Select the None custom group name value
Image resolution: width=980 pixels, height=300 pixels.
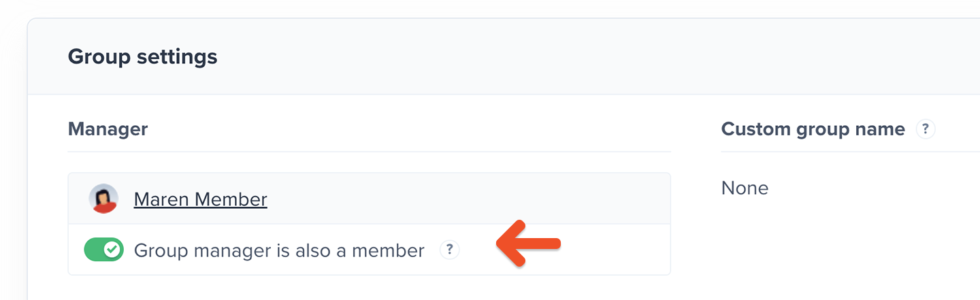click(x=745, y=188)
